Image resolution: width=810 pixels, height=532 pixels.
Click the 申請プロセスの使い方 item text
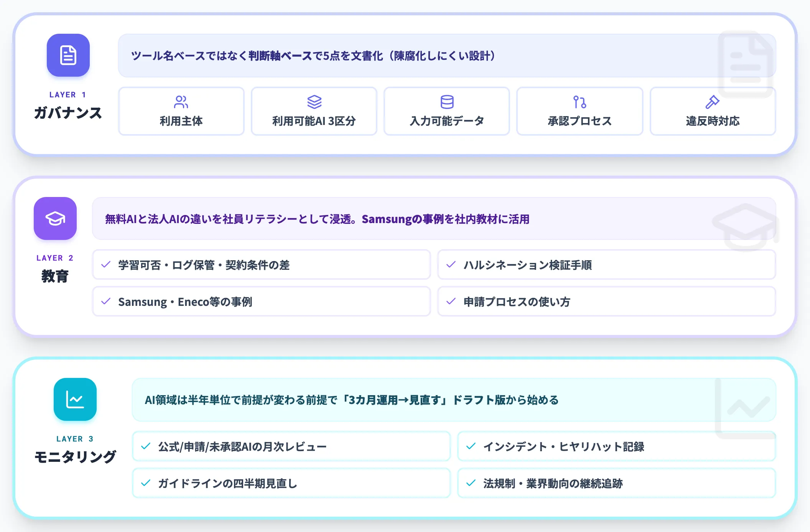[x=517, y=302]
